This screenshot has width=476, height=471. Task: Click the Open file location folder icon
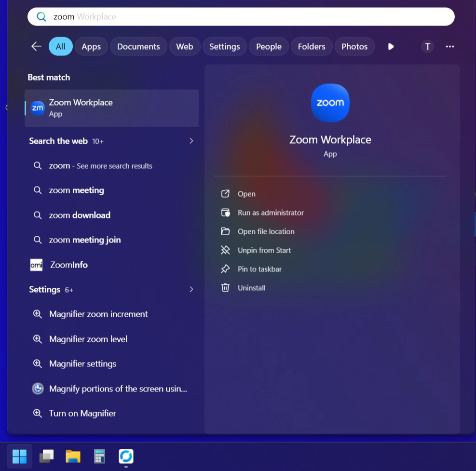(225, 231)
